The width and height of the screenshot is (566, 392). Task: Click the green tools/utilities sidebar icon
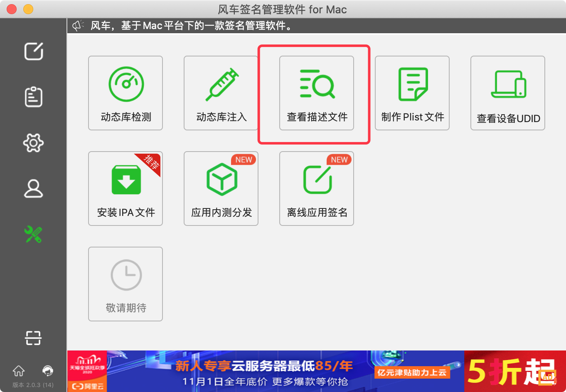tap(33, 234)
